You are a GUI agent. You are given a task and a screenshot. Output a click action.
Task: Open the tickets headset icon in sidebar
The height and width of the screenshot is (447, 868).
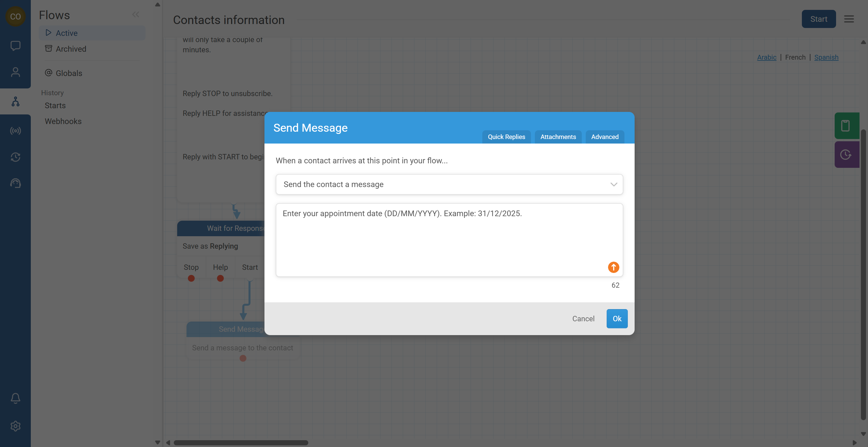(15, 183)
